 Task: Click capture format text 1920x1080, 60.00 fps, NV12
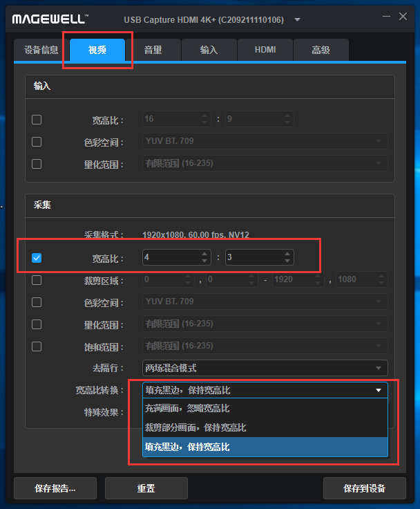pyautogui.click(x=195, y=234)
